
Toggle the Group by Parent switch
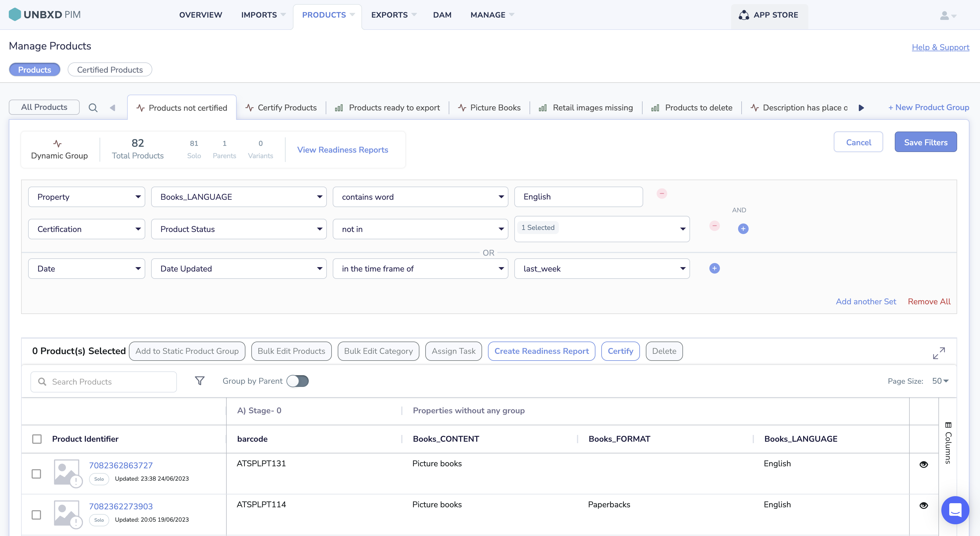click(298, 381)
